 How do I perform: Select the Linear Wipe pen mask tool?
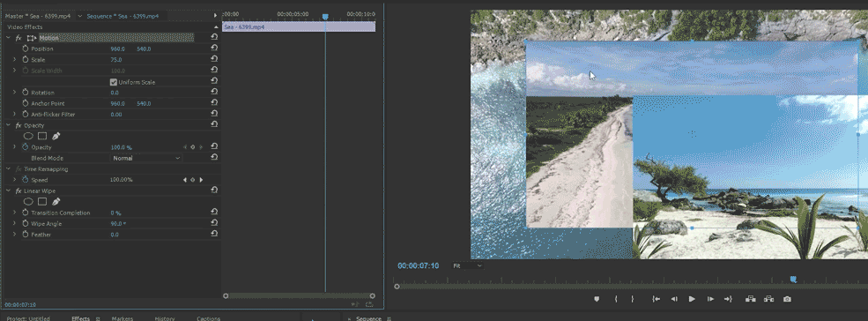click(x=56, y=201)
